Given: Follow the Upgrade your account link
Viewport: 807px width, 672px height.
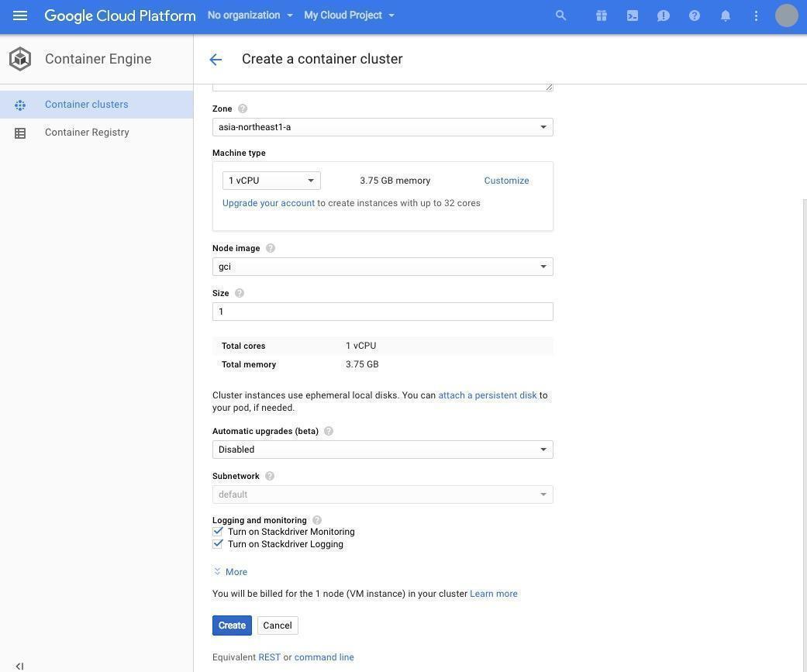Looking at the screenshot, I should click(x=268, y=203).
